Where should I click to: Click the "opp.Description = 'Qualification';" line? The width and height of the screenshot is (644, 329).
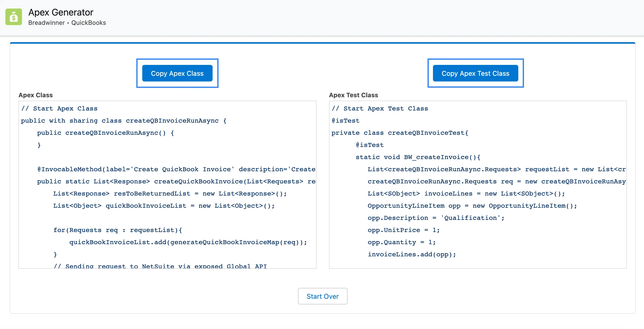click(436, 218)
